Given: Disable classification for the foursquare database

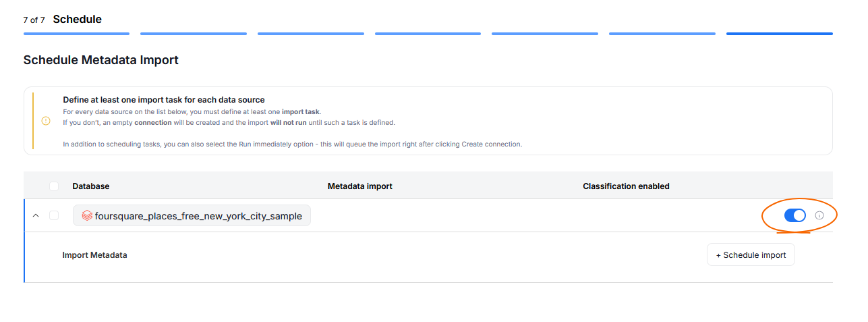Looking at the screenshot, I should [x=794, y=215].
